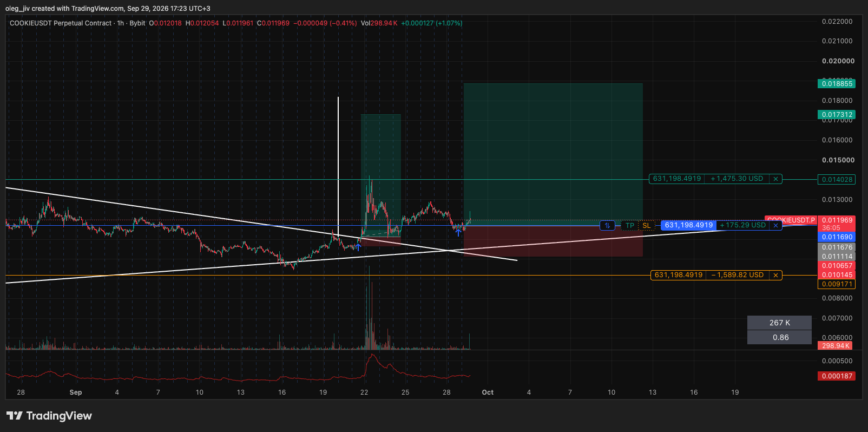Viewport: 868px width, 432px height.
Task: Select the blue buy arrow near Sep 22
Action: 358,247
